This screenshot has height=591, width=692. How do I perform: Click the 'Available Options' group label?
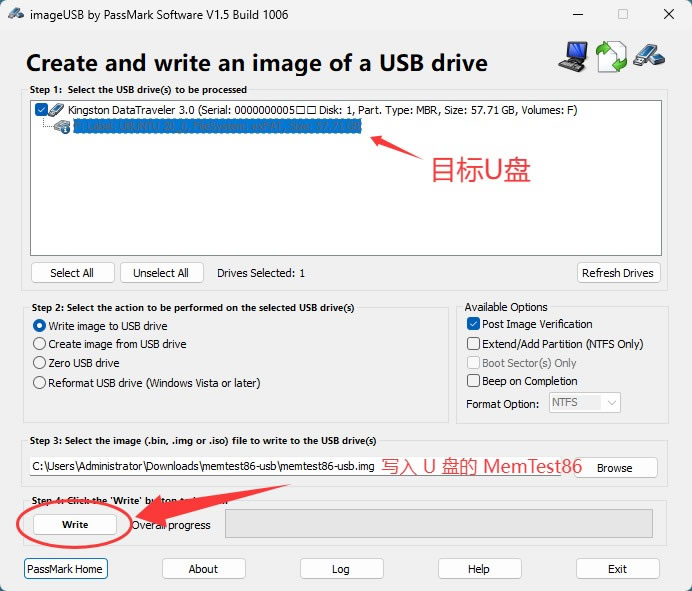click(x=506, y=307)
